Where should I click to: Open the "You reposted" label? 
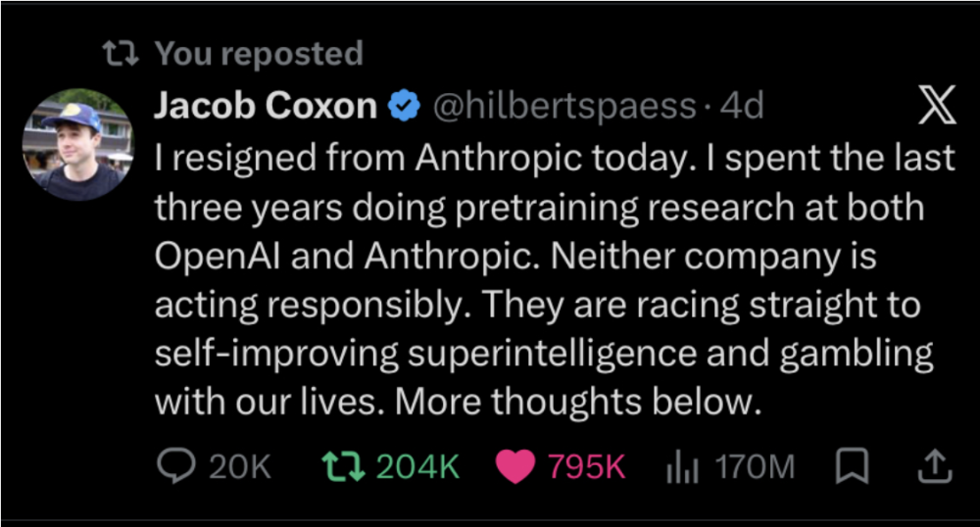pyautogui.click(x=259, y=54)
